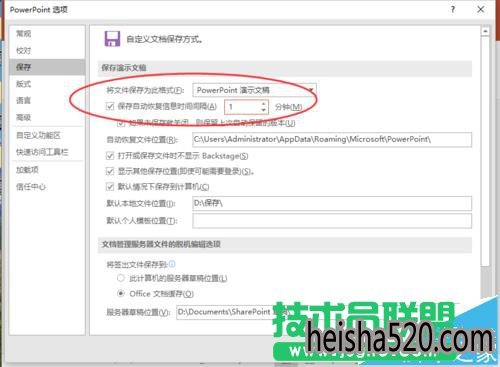This screenshot has width=500, height=367.
Task: Open the 信任中心 (Trust Center) category
Action: click(31, 187)
